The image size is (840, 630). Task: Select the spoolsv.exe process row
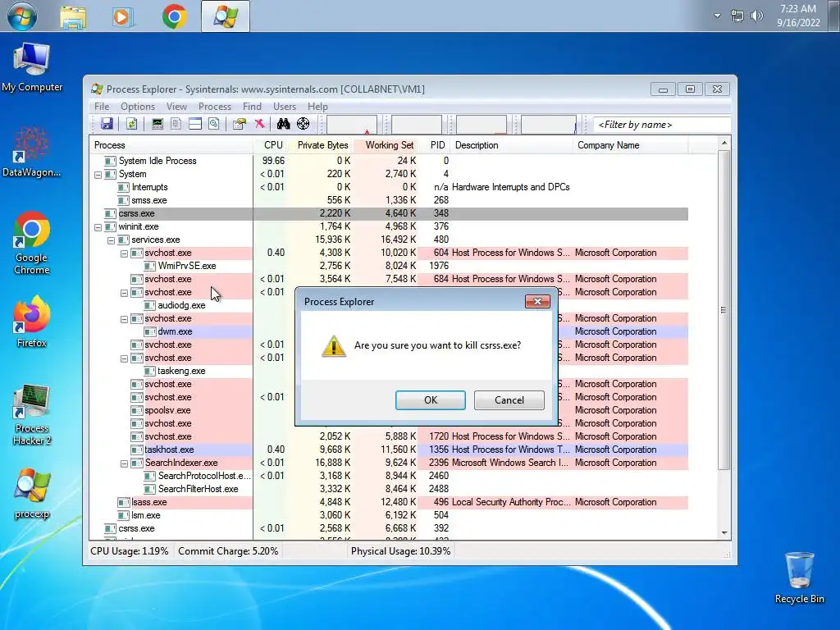coord(167,410)
